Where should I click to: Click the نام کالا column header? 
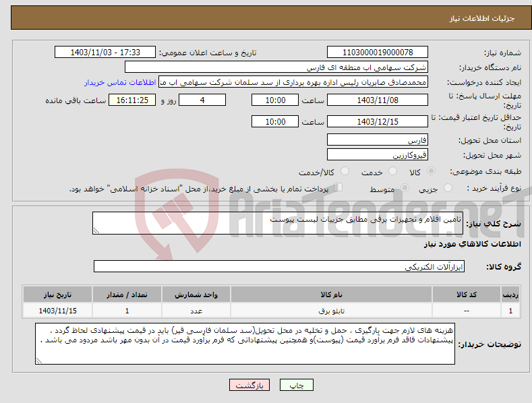coord(331,294)
